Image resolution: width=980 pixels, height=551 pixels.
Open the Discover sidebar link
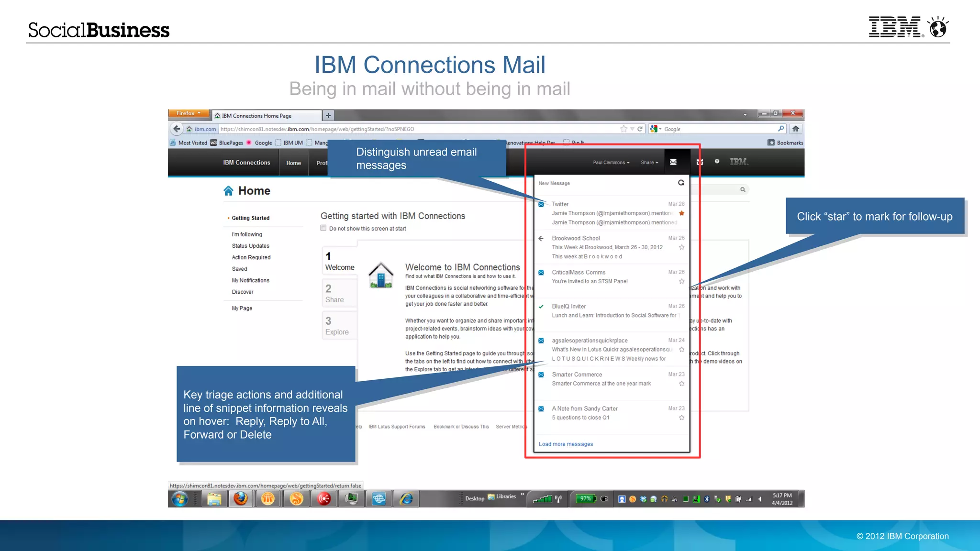[243, 292]
